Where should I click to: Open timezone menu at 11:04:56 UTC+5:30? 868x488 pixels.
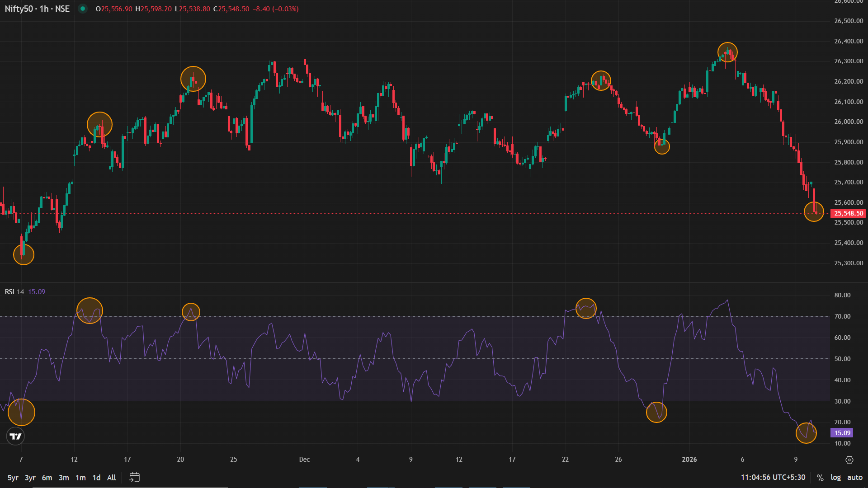[x=773, y=477]
